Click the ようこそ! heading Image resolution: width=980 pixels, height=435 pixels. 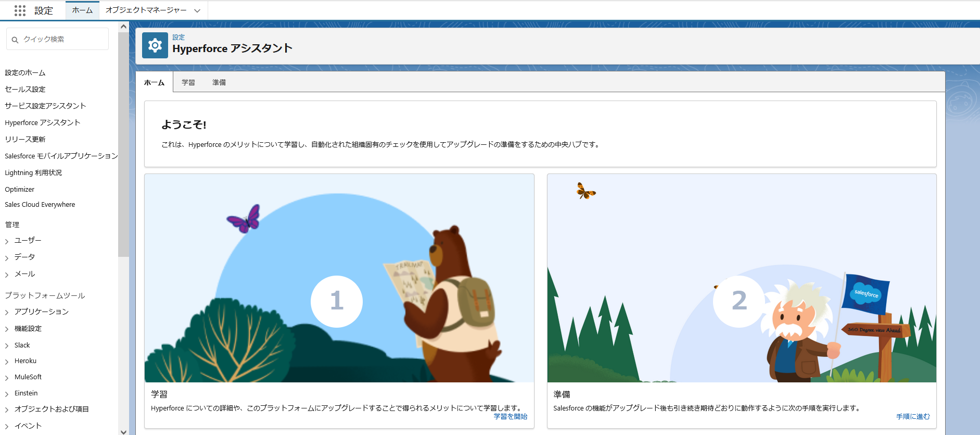[x=184, y=125]
